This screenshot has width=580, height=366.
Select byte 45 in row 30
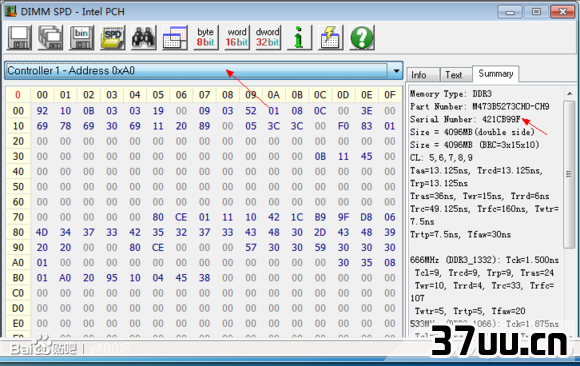[x=367, y=157]
